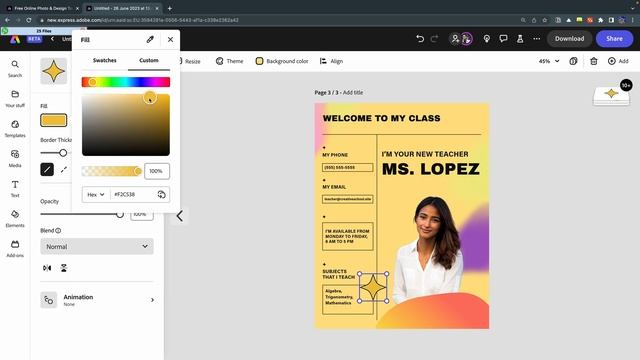Open Search in the left sidebar
This screenshot has height=360, width=640.
(15, 69)
